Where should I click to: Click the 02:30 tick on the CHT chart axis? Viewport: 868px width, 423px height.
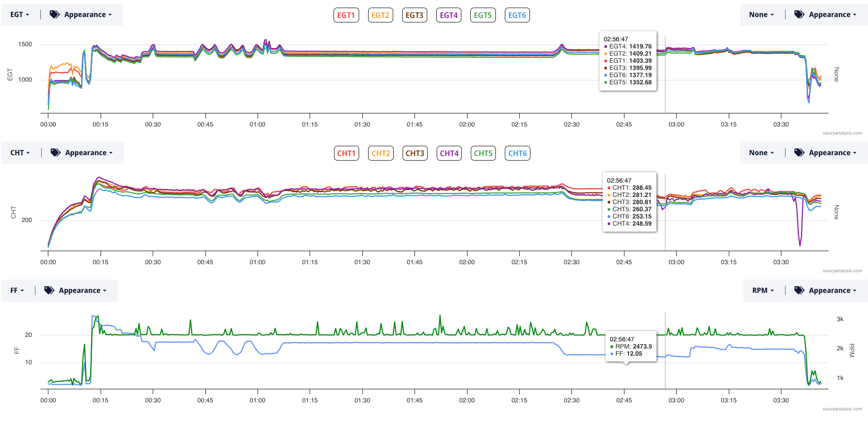pos(572,262)
